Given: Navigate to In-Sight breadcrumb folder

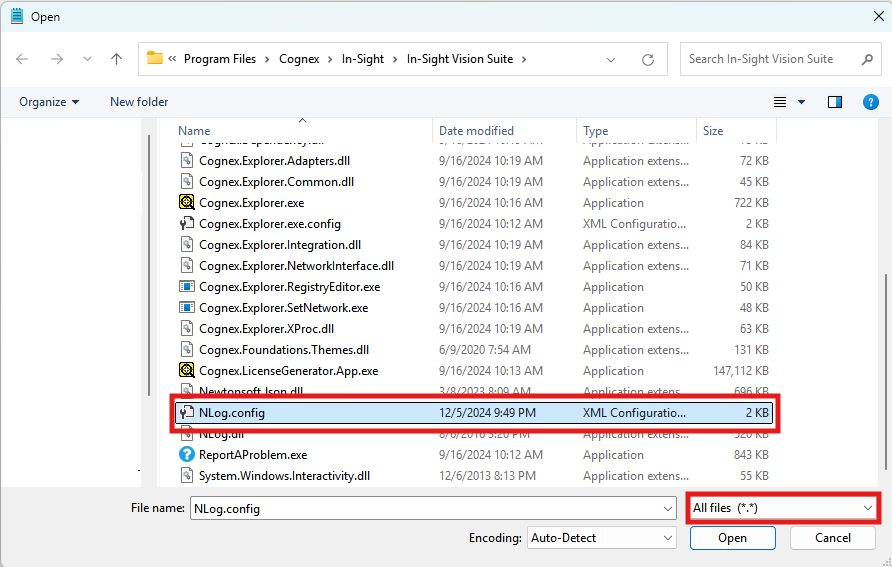Looking at the screenshot, I should [x=363, y=59].
